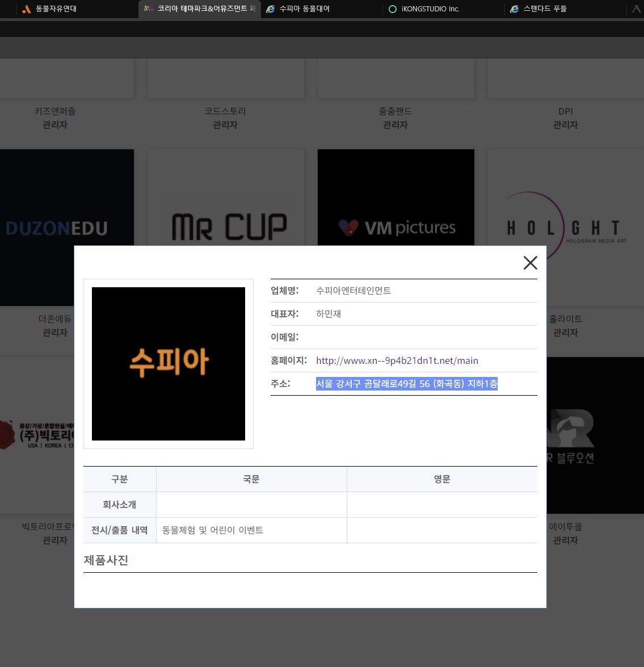Click the 제품사진 section heading
The image size is (644, 667).
click(x=106, y=560)
